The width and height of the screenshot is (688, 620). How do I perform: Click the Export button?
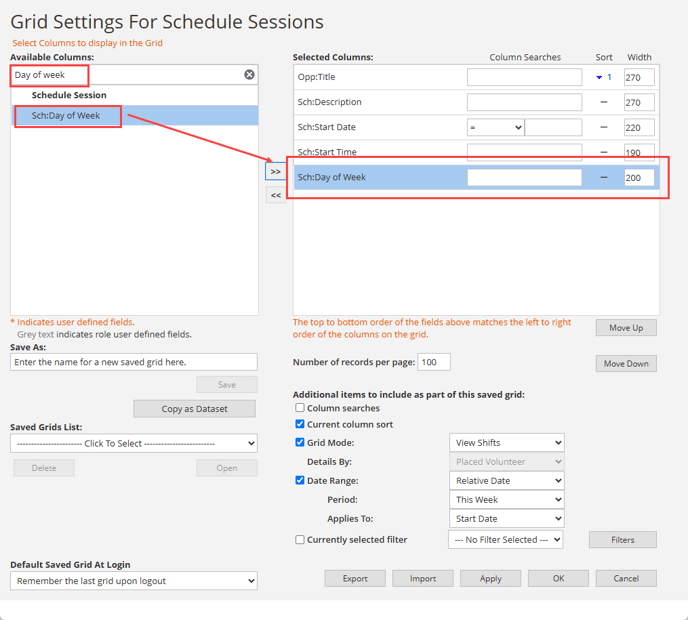click(x=355, y=578)
